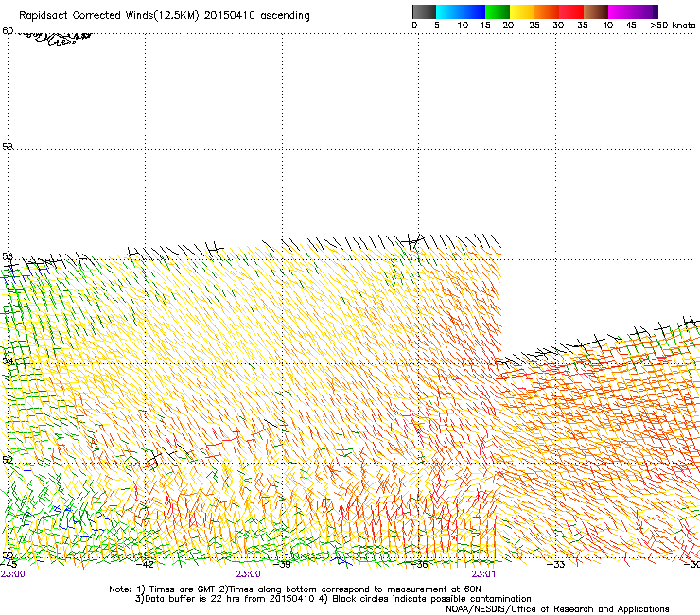This screenshot has height=615, width=700.
Task: Click the longitude label '-33'
Action: click(556, 564)
